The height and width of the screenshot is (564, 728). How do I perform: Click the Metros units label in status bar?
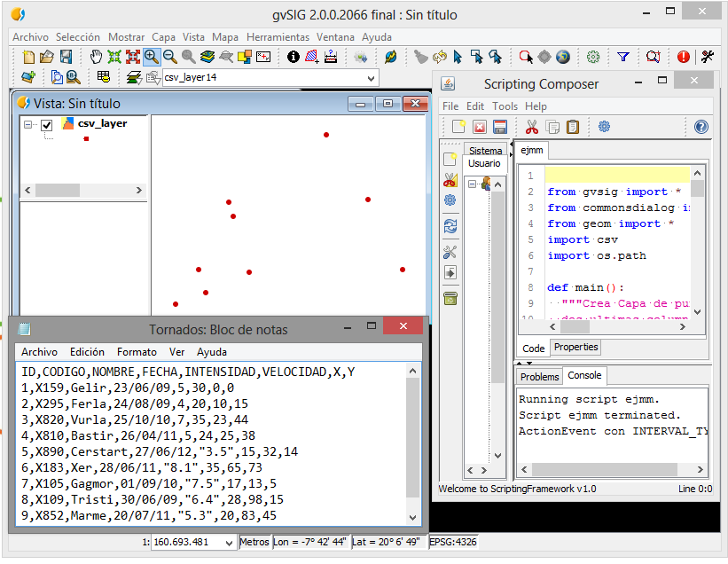(x=254, y=542)
